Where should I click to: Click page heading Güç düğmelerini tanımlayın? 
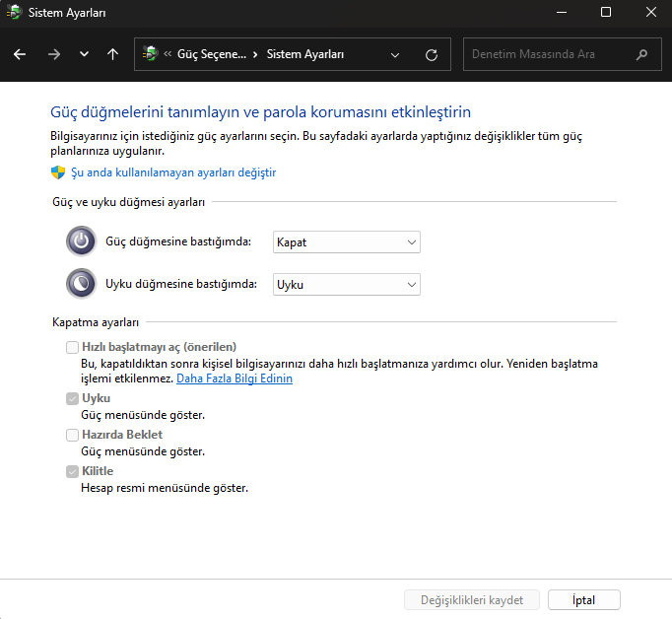point(260,112)
